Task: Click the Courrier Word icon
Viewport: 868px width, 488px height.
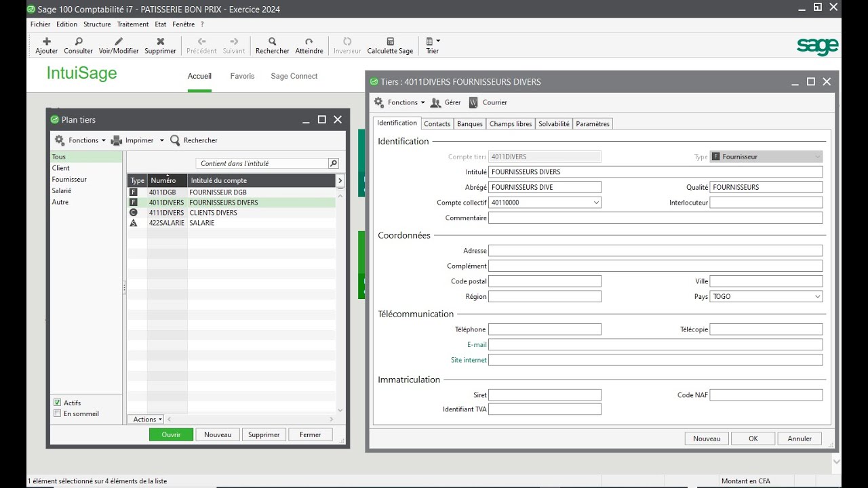Action: (x=473, y=102)
